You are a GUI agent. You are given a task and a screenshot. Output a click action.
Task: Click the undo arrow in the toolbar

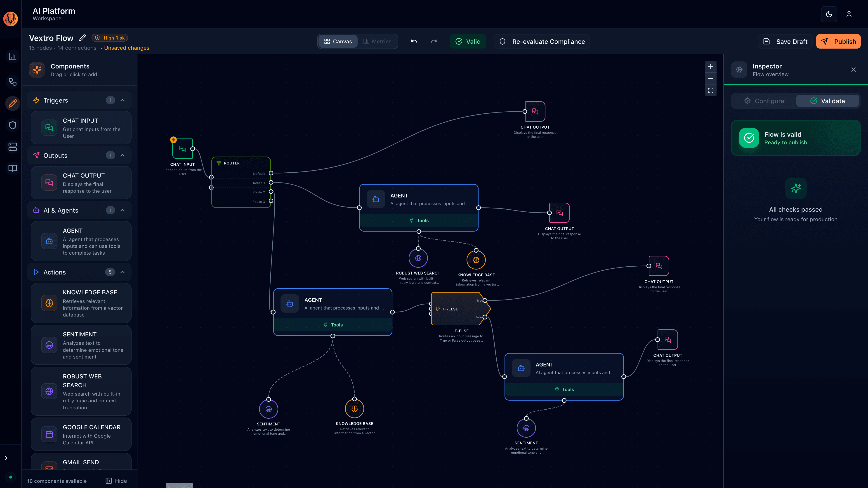click(x=414, y=41)
